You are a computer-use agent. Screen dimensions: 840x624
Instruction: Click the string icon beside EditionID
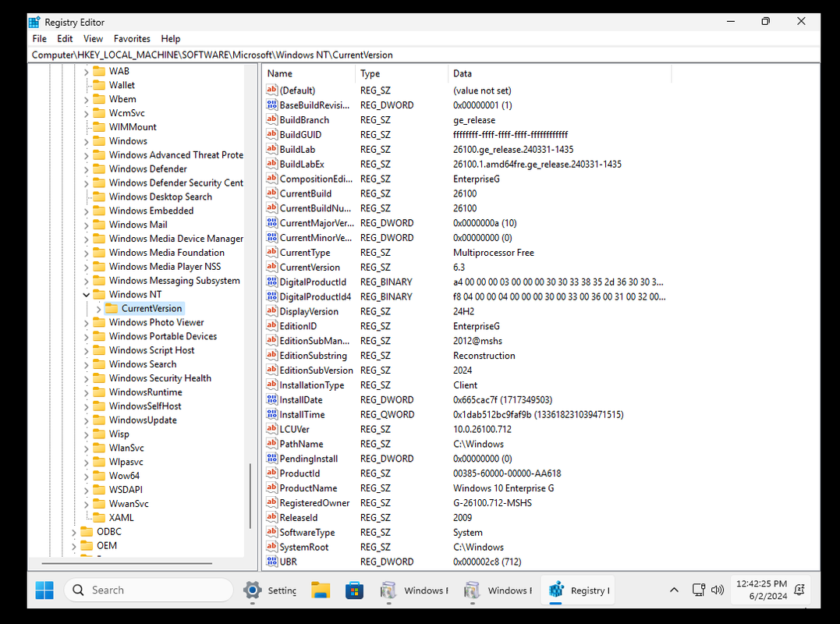coord(271,326)
